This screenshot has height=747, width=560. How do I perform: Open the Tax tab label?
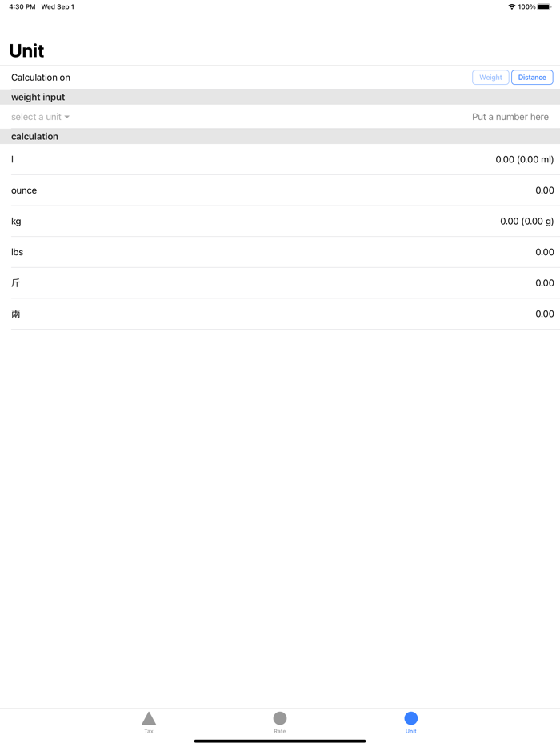click(149, 731)
